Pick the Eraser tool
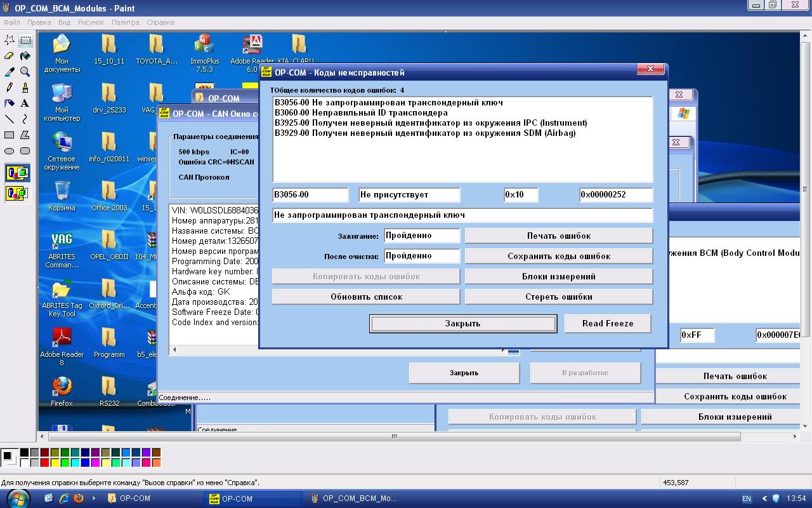 [10, 56]
